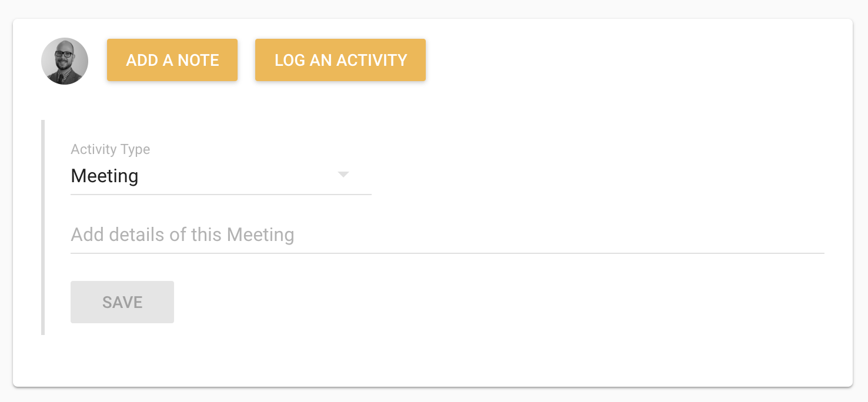Hit the yellow LOG AN ACTIVITY button
This screenshot has width=868, height=402.
pos(340,60)
